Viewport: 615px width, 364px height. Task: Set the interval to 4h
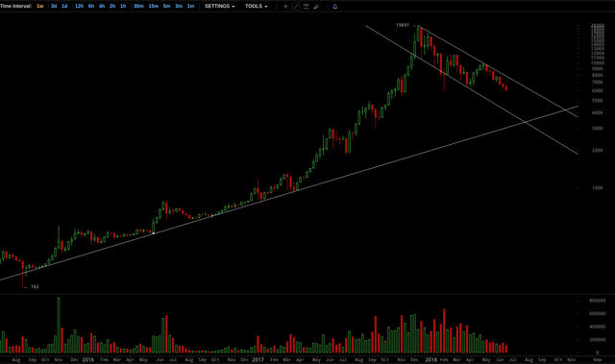[102, 7]
